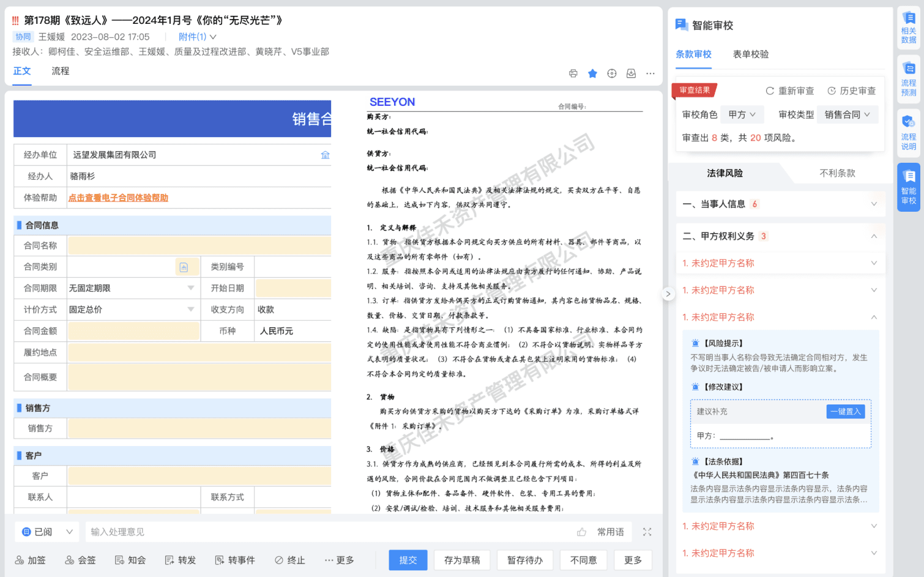Open the 已阅 status dropdown
This screenshot has height=577, width=924.
[x=47, y=532]
